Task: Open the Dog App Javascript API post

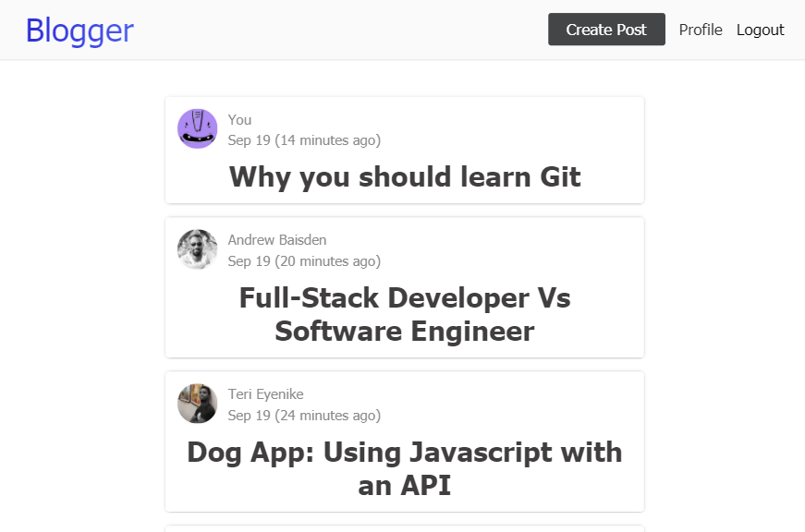Action: pos(404,468)
